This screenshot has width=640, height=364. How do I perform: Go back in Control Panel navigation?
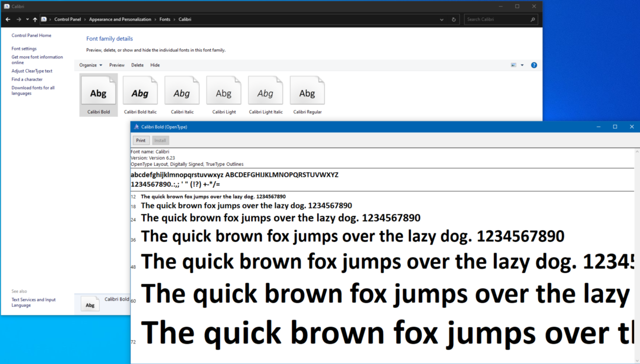[8, 19]
